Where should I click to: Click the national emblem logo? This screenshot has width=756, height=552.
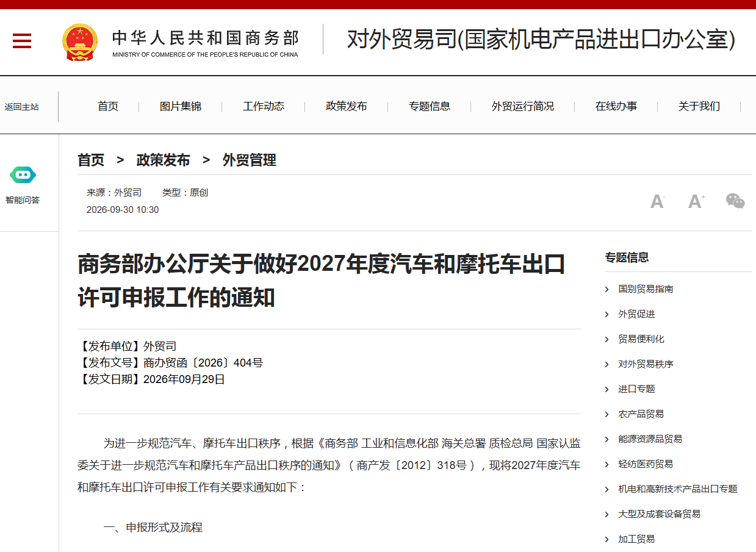80,42
